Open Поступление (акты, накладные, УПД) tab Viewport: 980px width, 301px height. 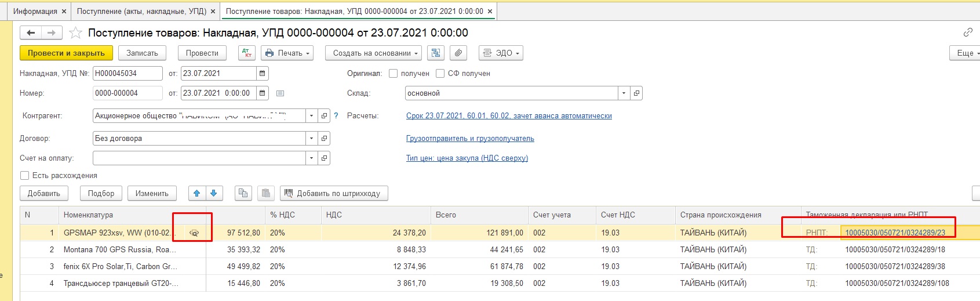point(141,11)
